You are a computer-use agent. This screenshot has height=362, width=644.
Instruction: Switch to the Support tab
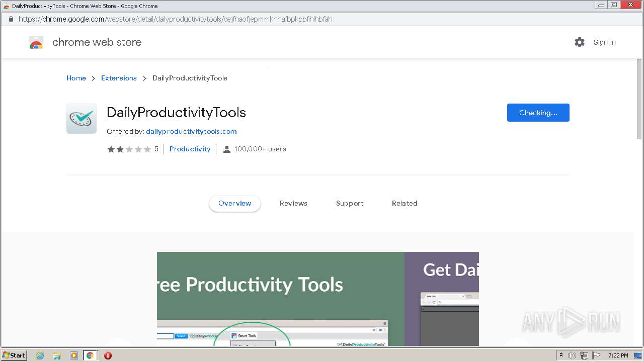click(x=350, y=203)
